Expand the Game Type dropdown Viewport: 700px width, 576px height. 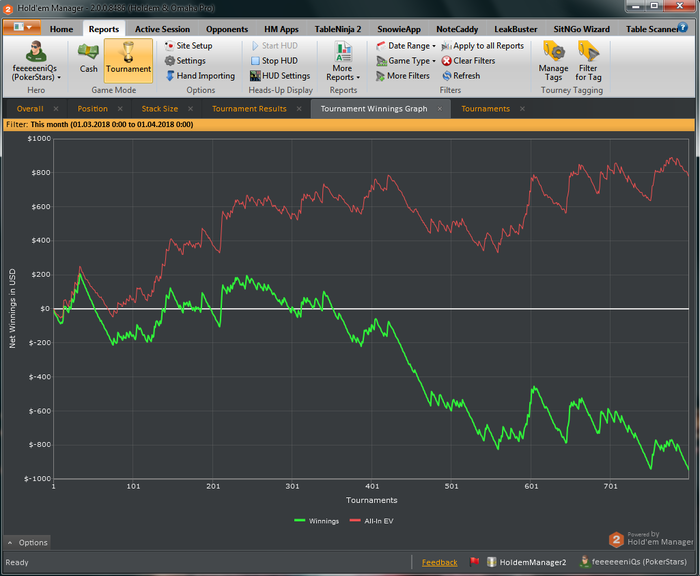pyautogui.click(x=406, y=61)
